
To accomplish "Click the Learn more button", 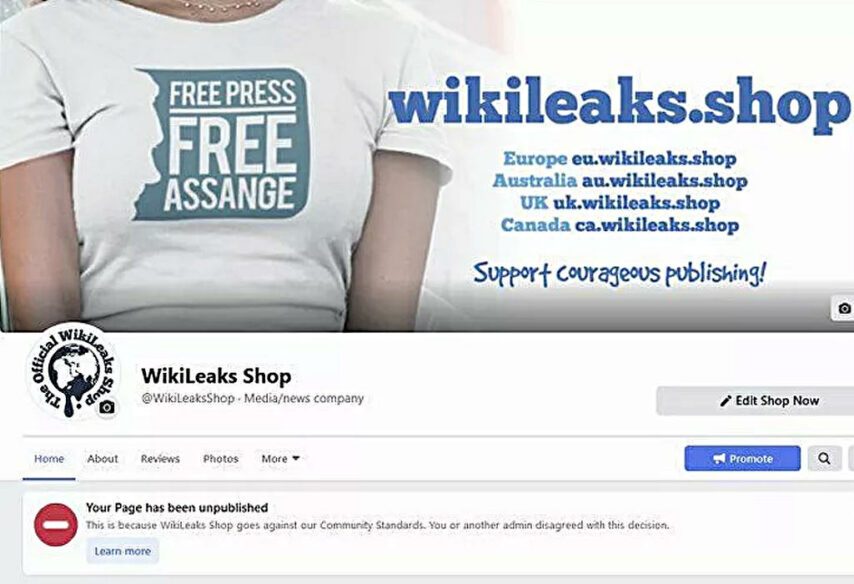I will pyautogui.click(x=123, y=551).
